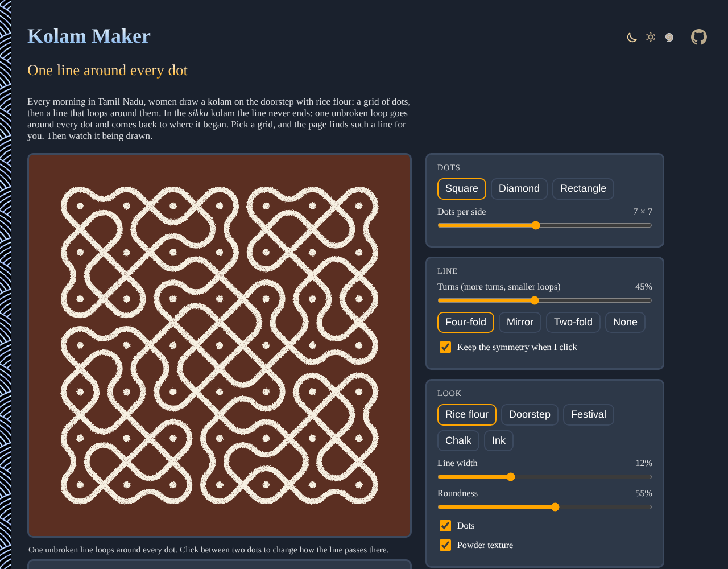This screenshot has width=728, height=569.
Task: Switch to the Chalk look
Action: [458, 441]
